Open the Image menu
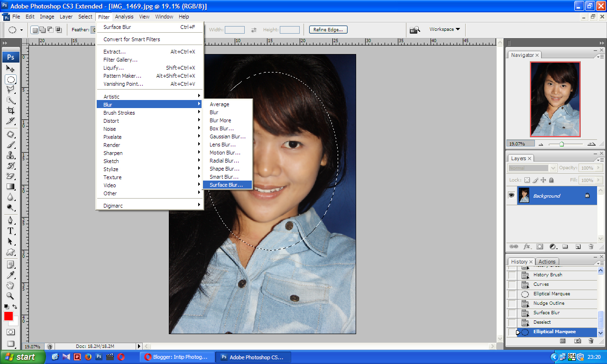 [x=47, y=17]
